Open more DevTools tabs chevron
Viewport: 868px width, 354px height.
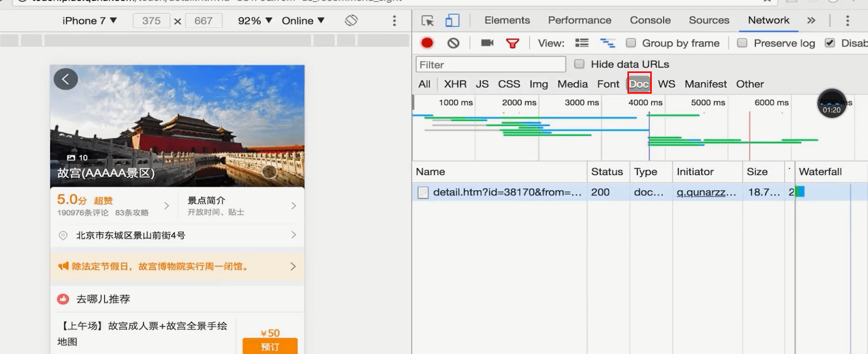coord(811,20)
